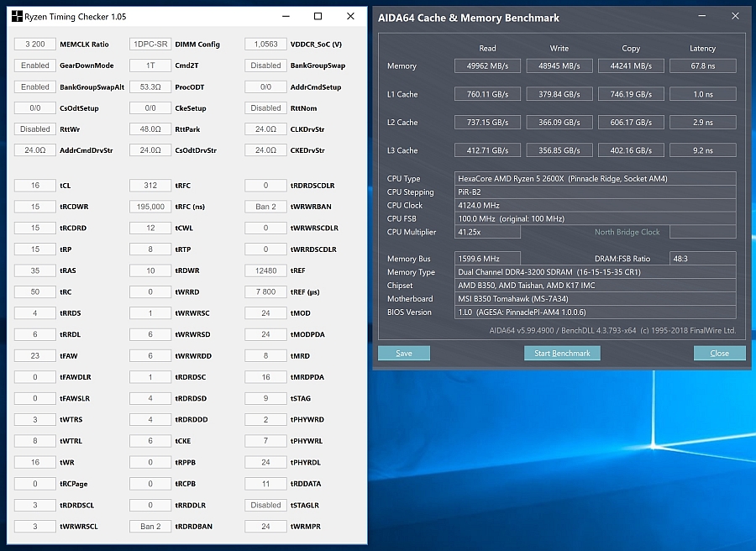
Task: Click the tRFC (ns) field 195,000
Action: click(150, 207)
